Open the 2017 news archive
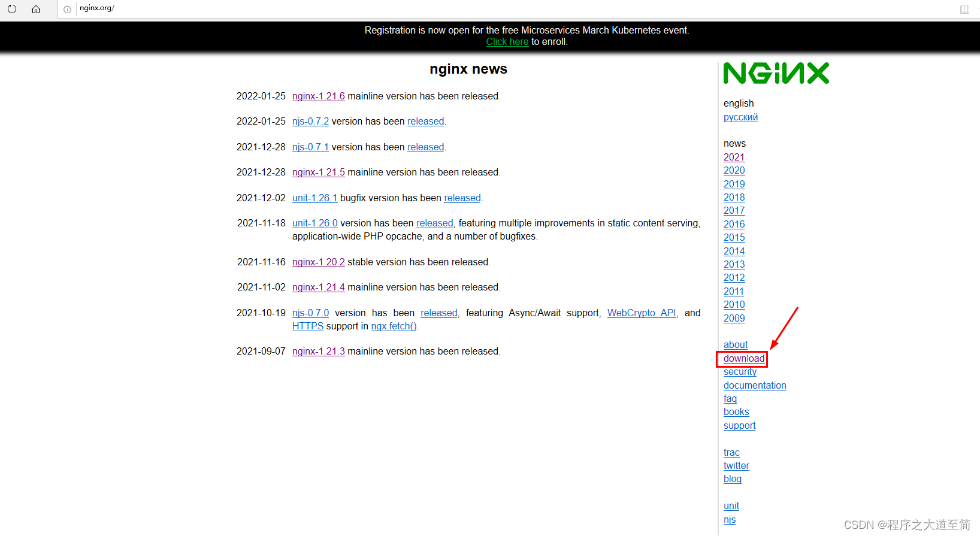The height and width of the screenshot is (536, 980). tap(734, 211)
